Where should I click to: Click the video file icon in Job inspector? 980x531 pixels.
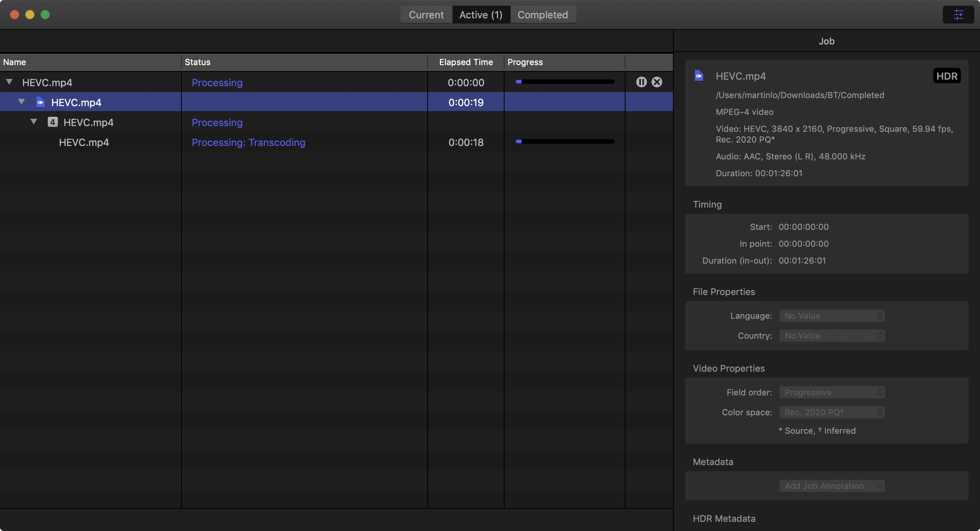pyautogui.click(x=699, y=75)
